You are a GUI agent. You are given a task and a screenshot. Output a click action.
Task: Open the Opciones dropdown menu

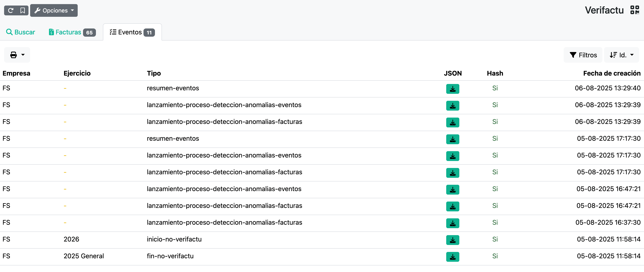pos(54,10)
